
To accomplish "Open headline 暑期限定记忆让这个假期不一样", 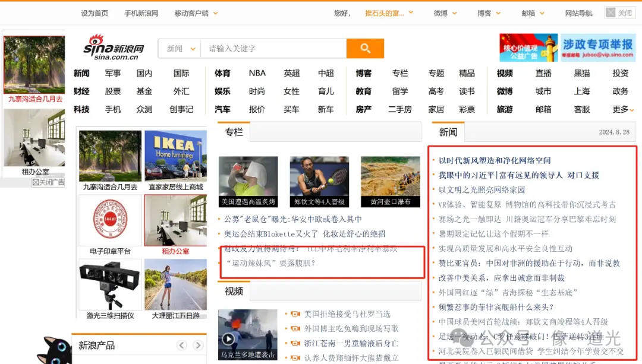I will [x=493, y=234].
